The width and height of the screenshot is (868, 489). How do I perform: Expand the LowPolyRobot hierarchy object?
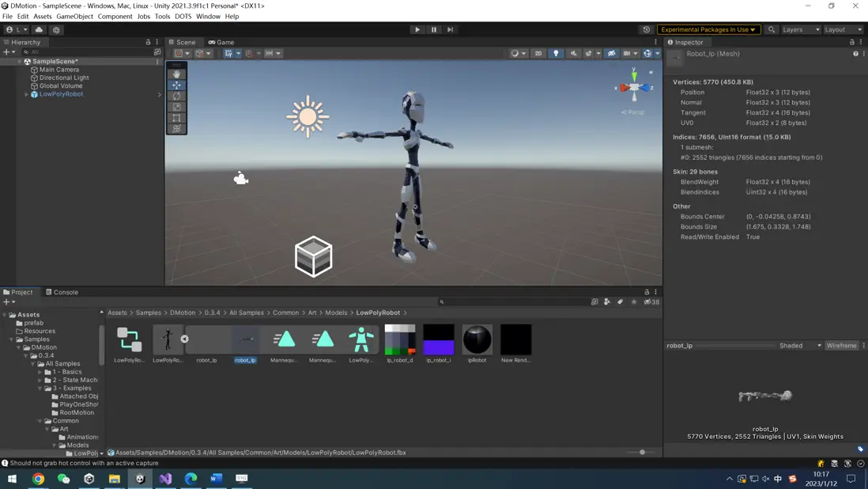coord(27,94)
